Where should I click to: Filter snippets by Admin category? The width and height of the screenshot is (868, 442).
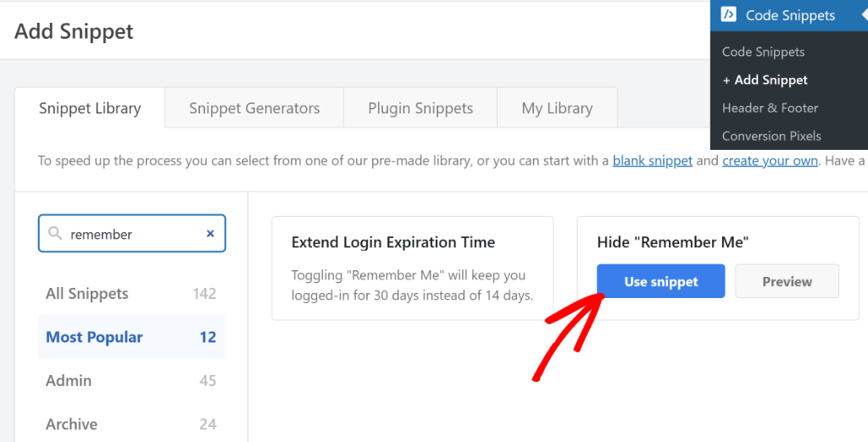(69, 381)
